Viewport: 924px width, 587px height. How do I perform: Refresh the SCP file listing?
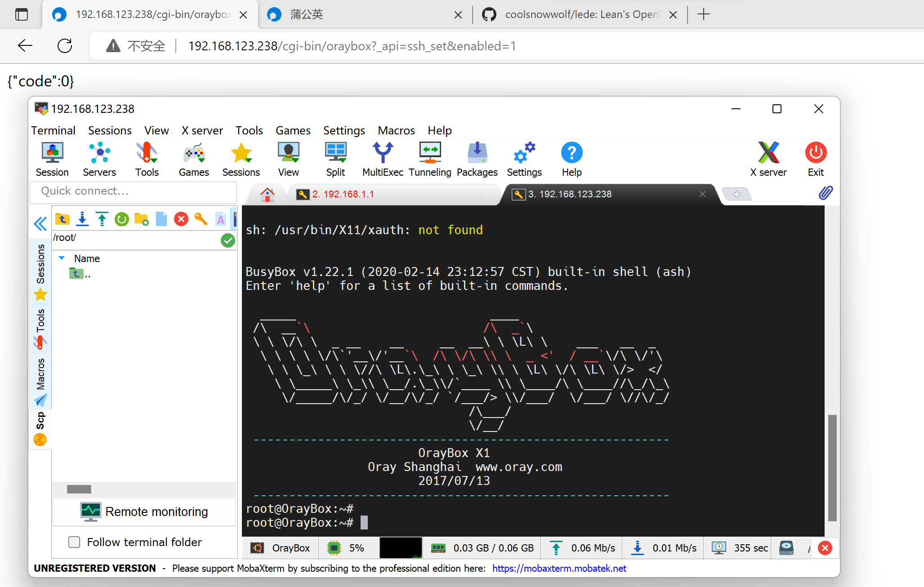pos(121,219)
